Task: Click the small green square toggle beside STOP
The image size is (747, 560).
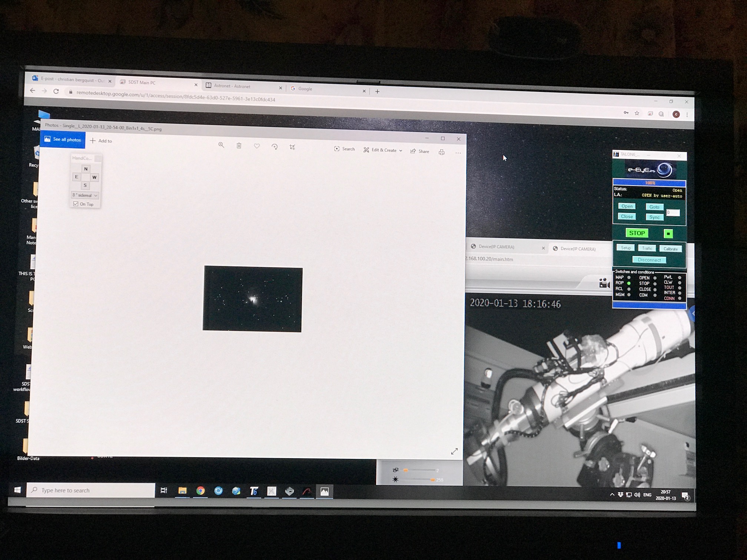Action: tap(668, 234)
